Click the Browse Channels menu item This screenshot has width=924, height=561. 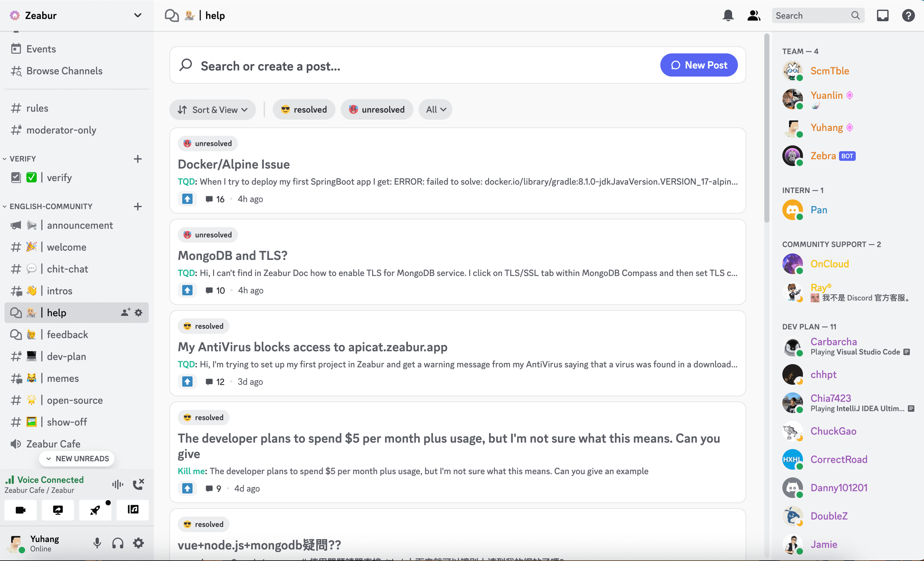(64, 70)
